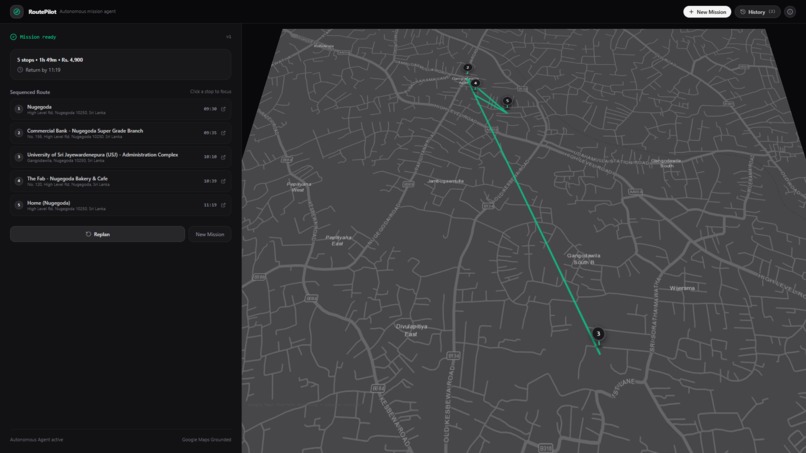Click the 11:19 time for Home
Viewport: 806px width, 453px height.
pos(210,205)
